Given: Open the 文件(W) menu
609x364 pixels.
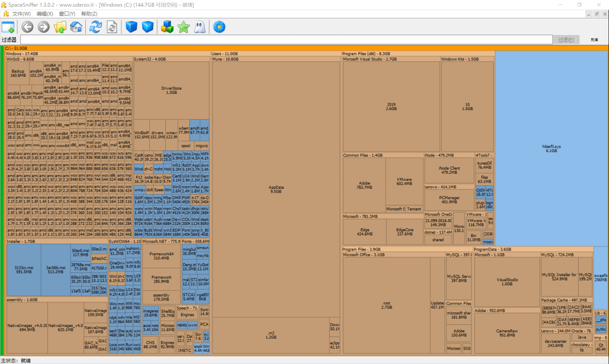Looking at the screenshot, I should [21, 14].
